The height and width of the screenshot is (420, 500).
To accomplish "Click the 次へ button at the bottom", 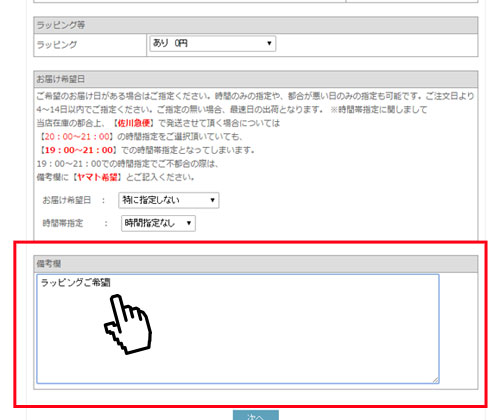I will (256, 415).
